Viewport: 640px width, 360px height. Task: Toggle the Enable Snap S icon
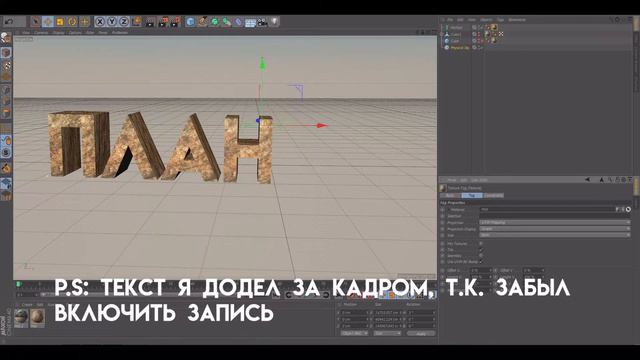click(6, 153)
